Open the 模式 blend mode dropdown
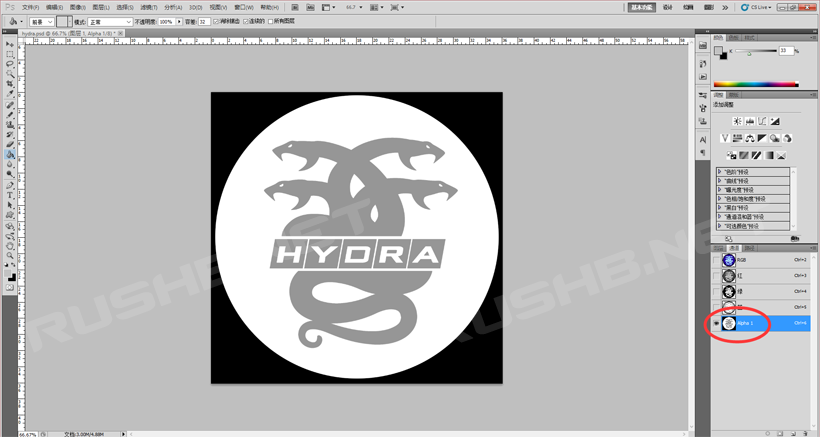 [x=110, y=21]
